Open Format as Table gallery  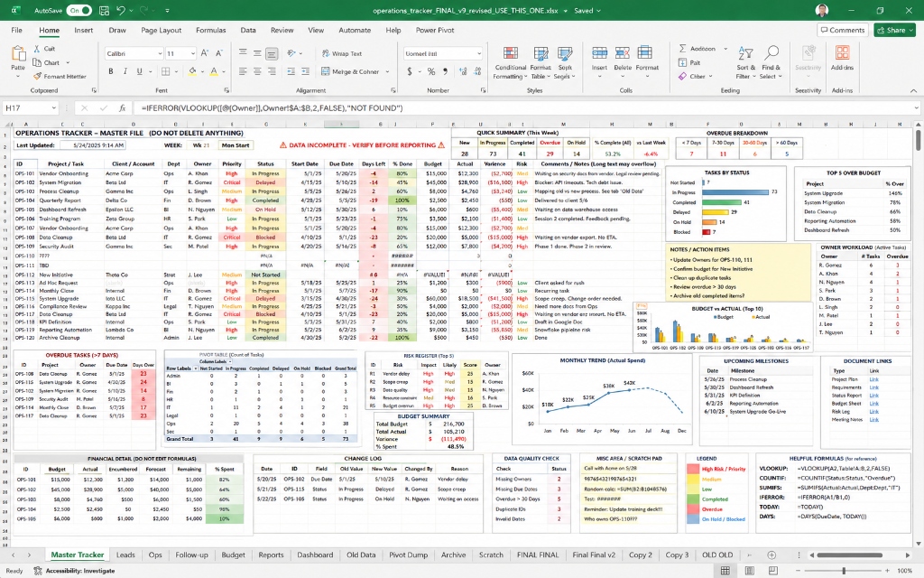(x=541, y=63)
